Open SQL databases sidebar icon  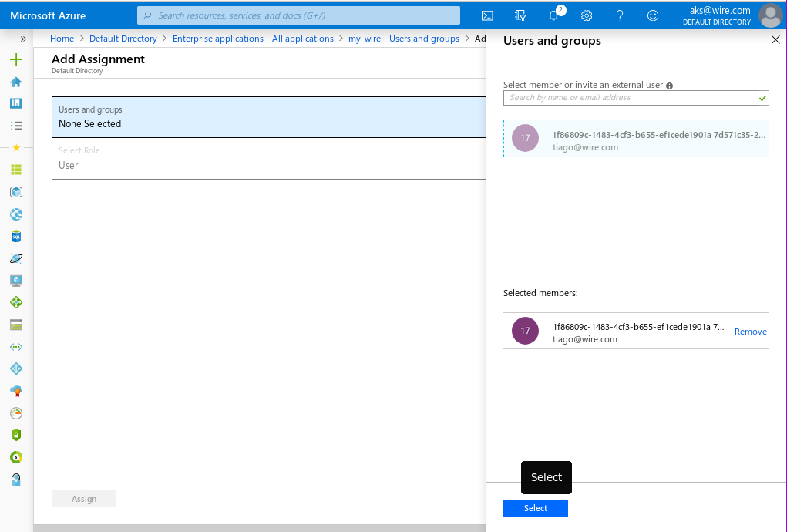(16, 236)
